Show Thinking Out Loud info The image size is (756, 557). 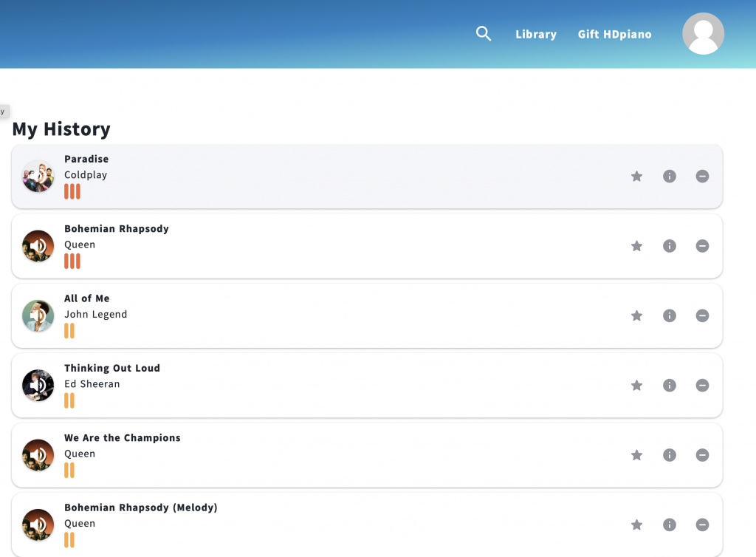tap(669, 386)
